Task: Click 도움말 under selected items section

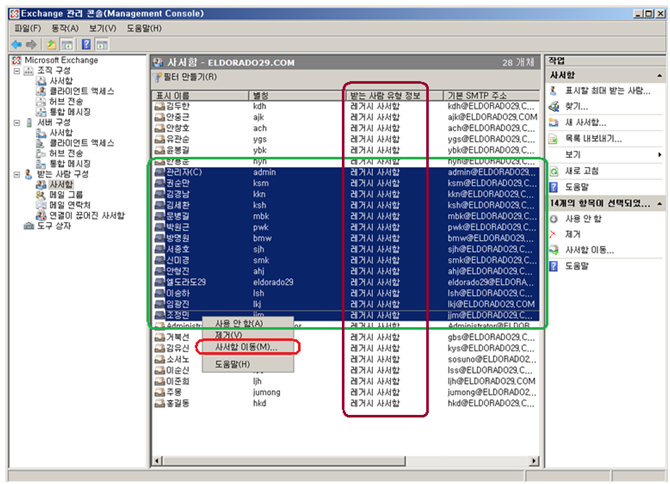Action: (577, 266)
